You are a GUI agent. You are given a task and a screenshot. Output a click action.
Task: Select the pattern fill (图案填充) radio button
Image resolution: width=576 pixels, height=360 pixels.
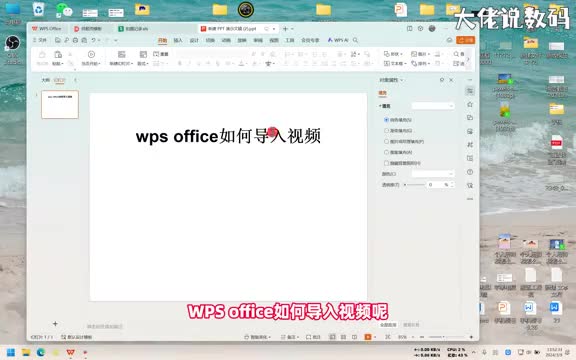386,152
